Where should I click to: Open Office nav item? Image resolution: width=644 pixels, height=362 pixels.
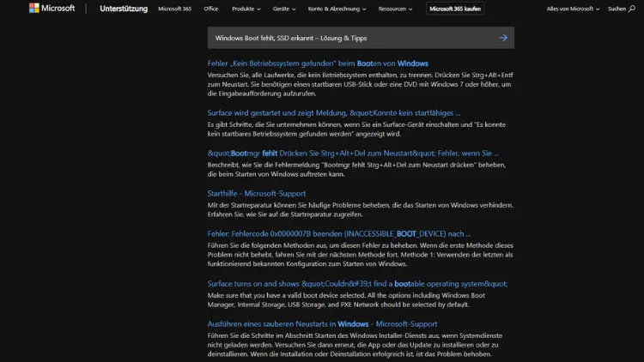210,9
